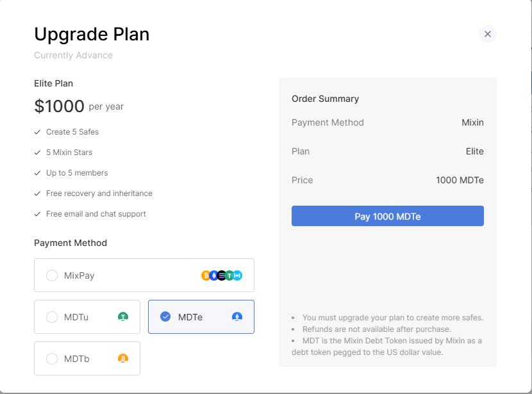Image resolution: width=532 pixels, height=394 pixels.
Task: Click the orange token icon beside MDTb
Action: pos(123,358)
